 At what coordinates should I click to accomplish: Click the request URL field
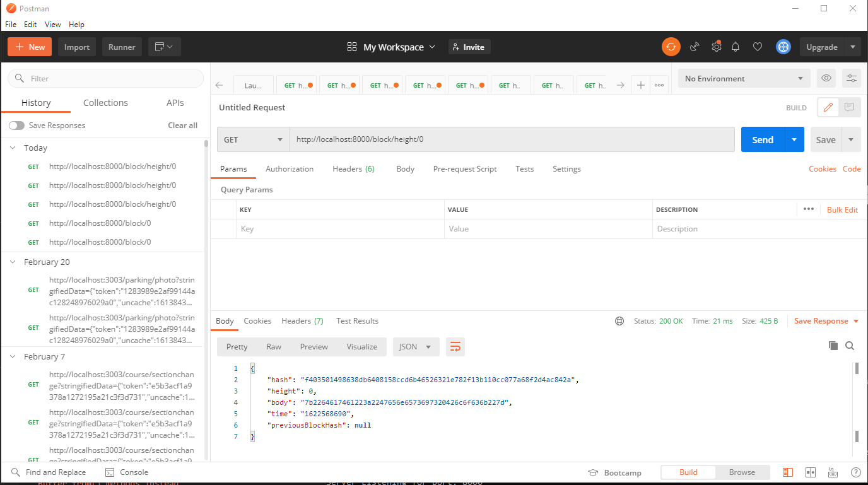[512, 139]
